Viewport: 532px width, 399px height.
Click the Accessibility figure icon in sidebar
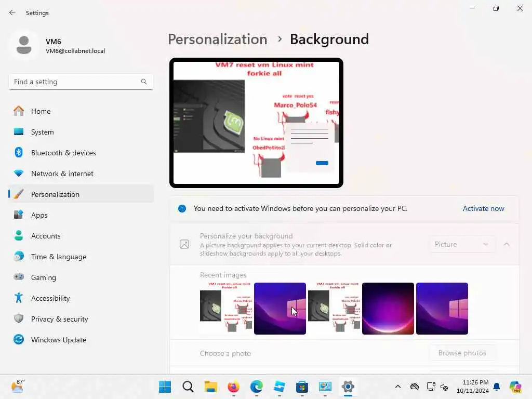point(19,298)
